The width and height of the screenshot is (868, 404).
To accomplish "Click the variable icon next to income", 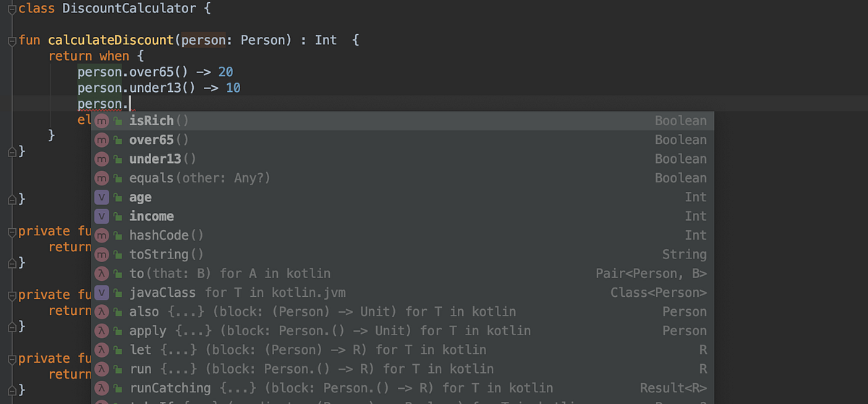I will coord(102,216).
